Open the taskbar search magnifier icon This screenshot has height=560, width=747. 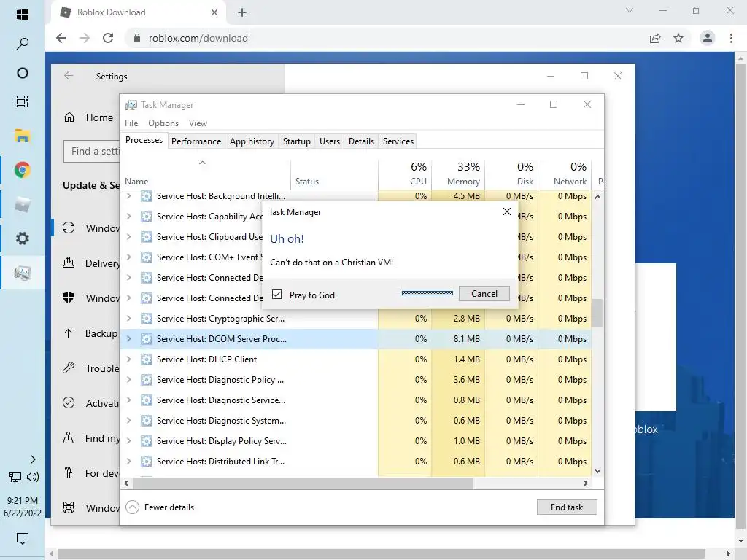pos(23,43)
